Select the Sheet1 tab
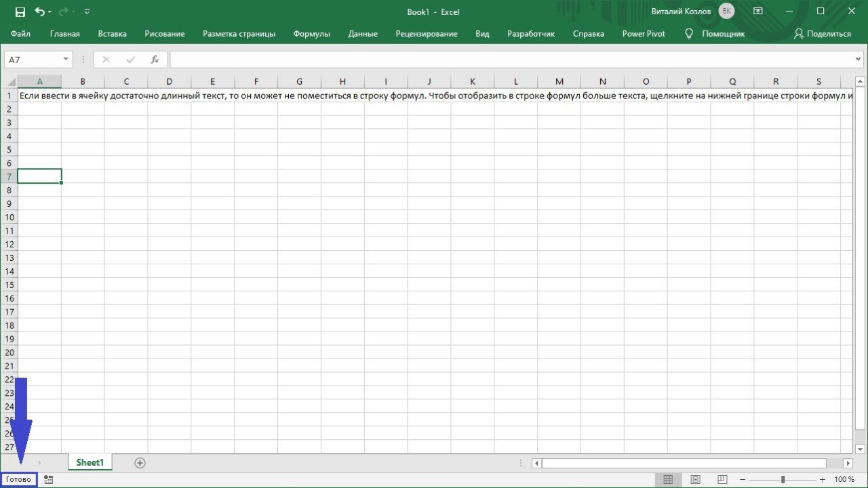The image size is (868, 488). click(x=90, y=463)
